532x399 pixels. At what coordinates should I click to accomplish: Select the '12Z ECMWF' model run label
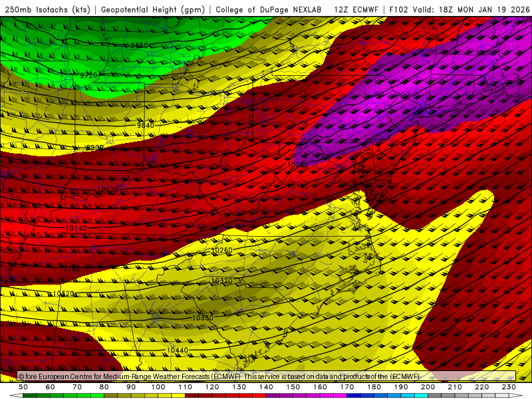tap(356, 10)
